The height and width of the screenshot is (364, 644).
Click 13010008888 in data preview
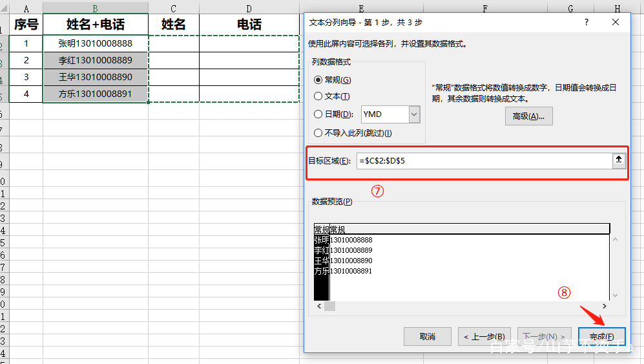click(351, 240)
